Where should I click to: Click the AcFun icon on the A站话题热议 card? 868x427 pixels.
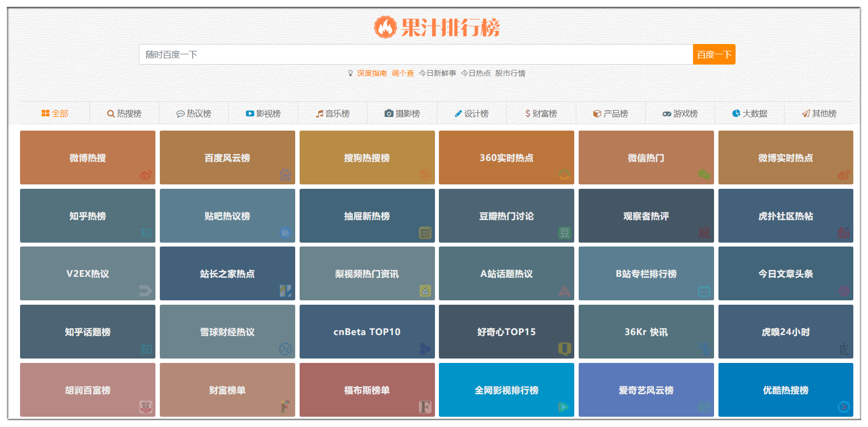[x=564, y=291]
